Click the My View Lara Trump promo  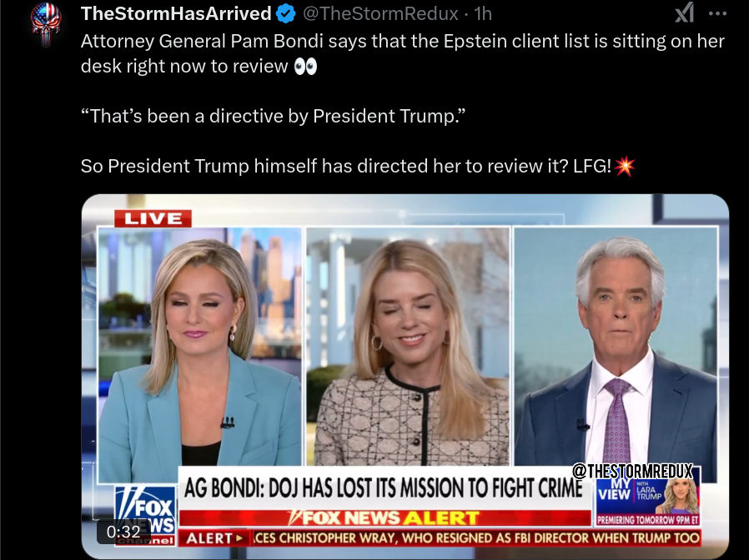pyautogui.click(x=648, y=502)
